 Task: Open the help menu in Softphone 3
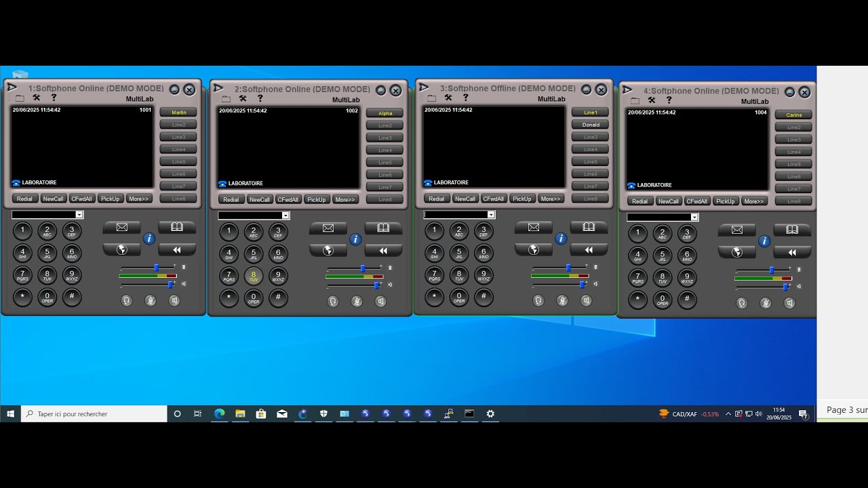pyautogui.click(x=465, y=98)
